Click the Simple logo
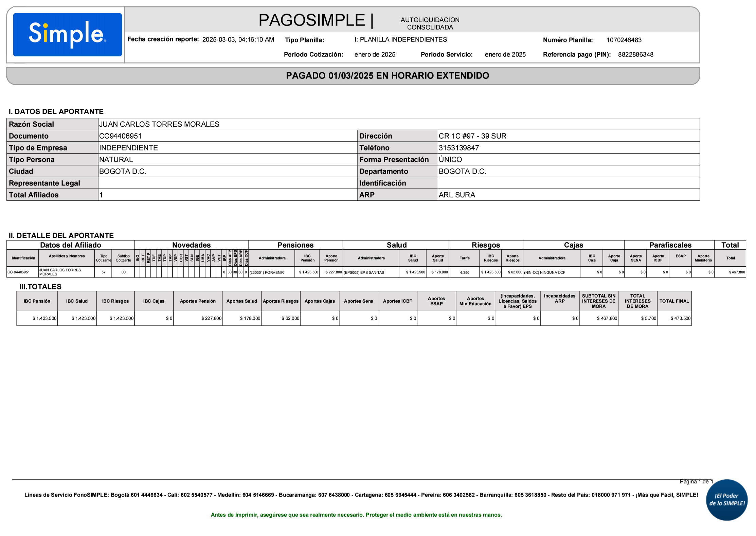 67,35
